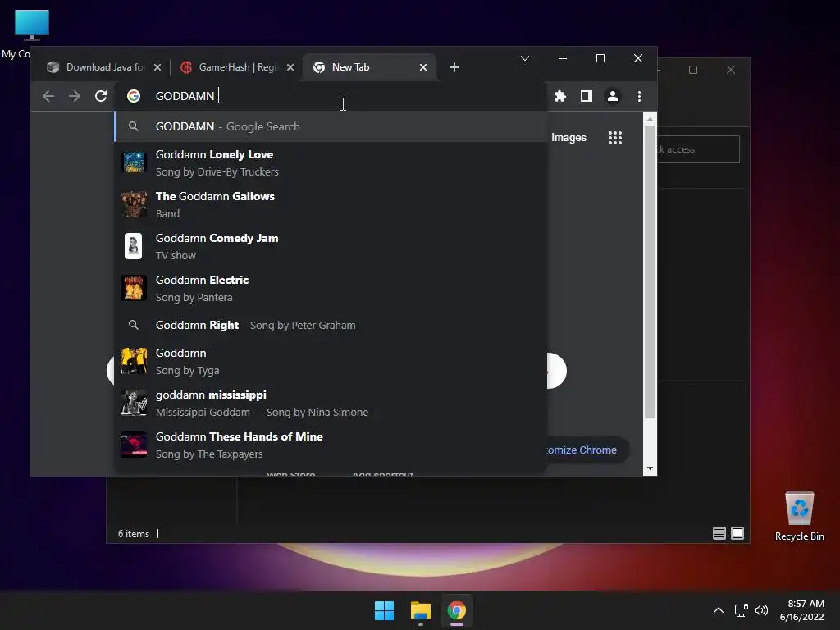Click the File Explorer search box behind Chrome

point(699,149)
